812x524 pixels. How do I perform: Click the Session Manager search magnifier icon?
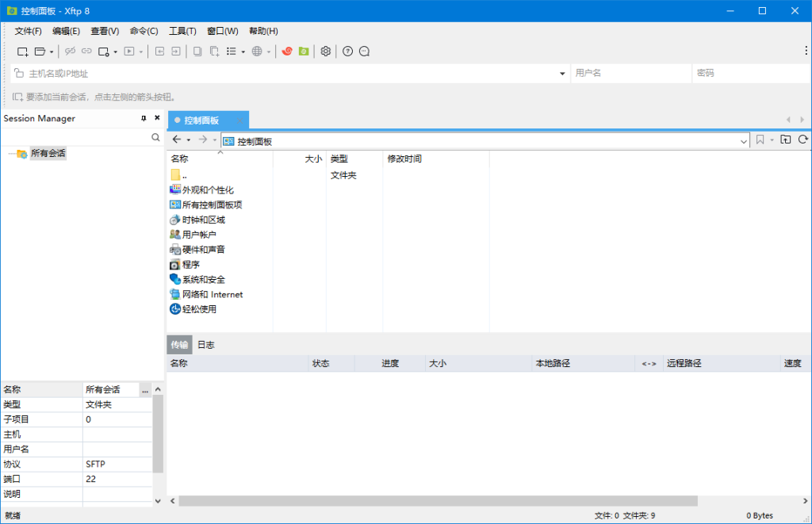pyautogui.click(x=155, y=137)
